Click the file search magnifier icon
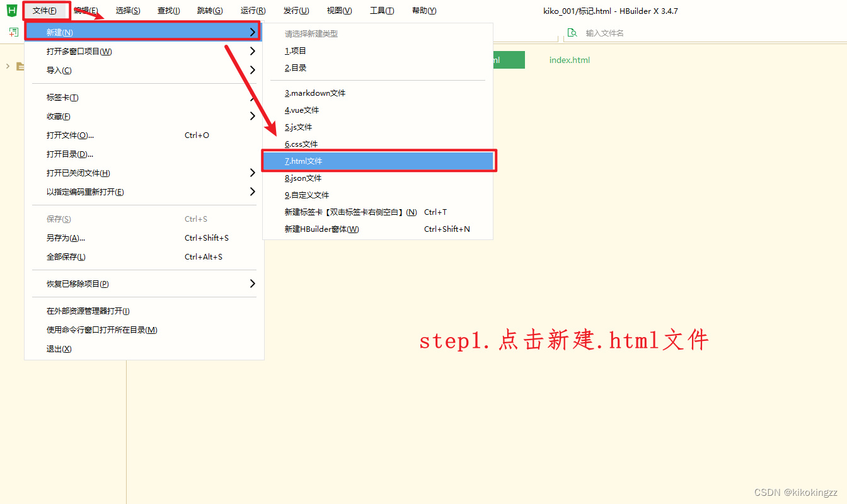 [x=572, y=33]
